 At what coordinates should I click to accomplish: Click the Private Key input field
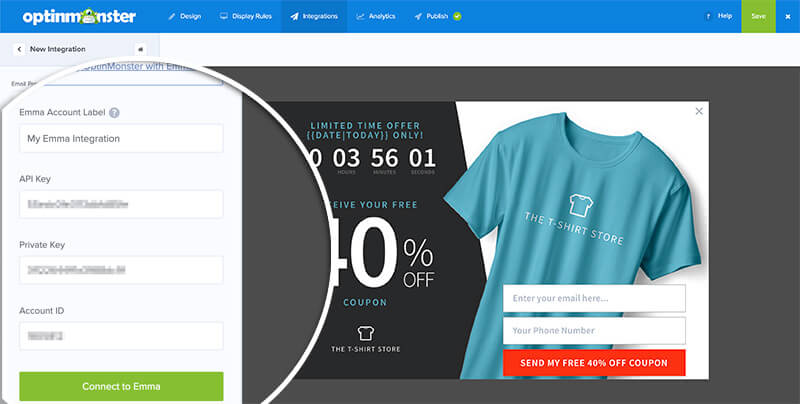coord(121,270)
